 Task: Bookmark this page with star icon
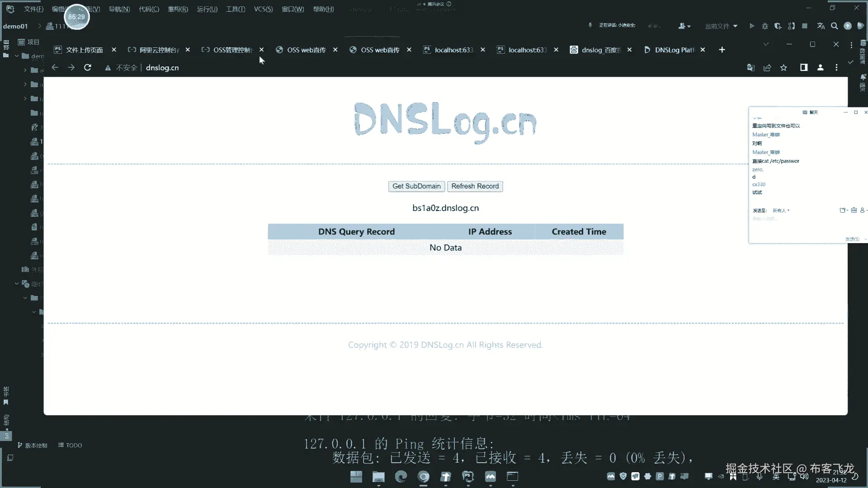[783, 68]
